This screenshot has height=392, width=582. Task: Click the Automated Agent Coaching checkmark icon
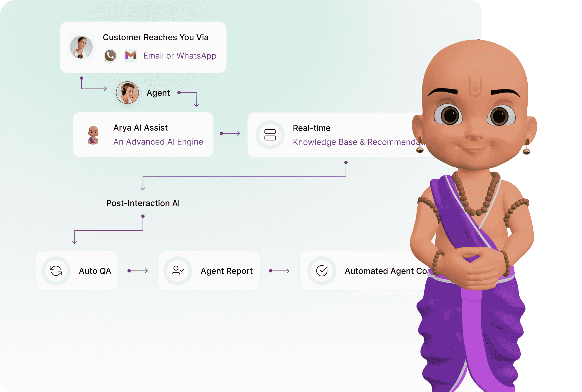point(322,271)
